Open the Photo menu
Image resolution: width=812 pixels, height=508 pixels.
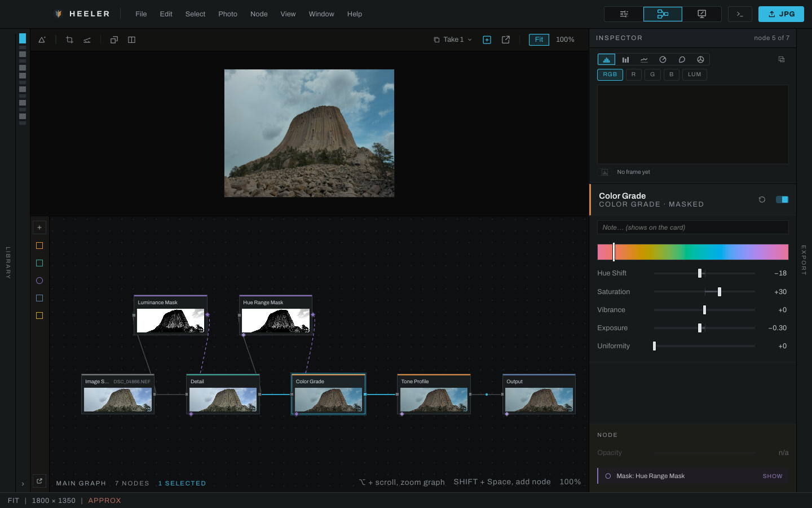(x=228, y=14)
